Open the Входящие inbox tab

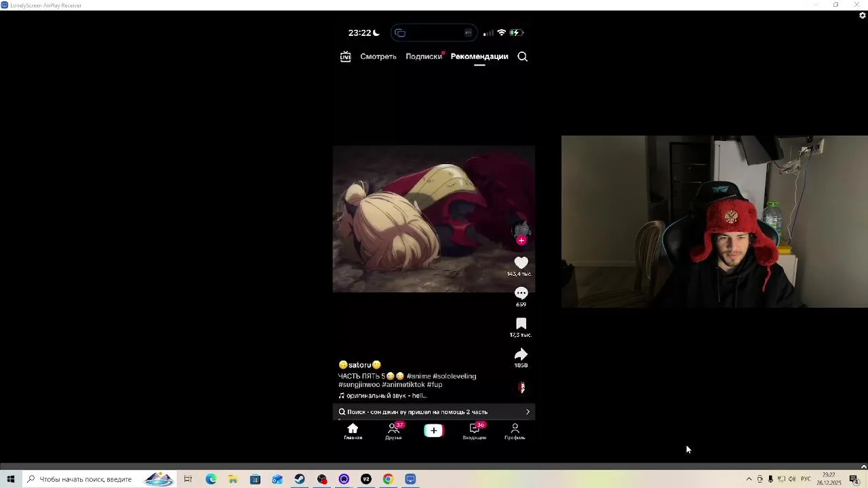pyautogui.click(x=475, y=432)
